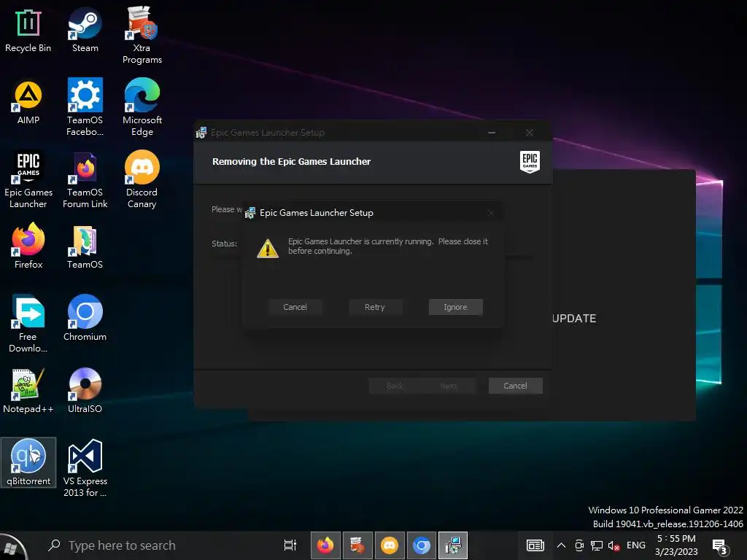Select the Microsoft Edge desktop icon
747x560 pixels.
tap(142, 108)
